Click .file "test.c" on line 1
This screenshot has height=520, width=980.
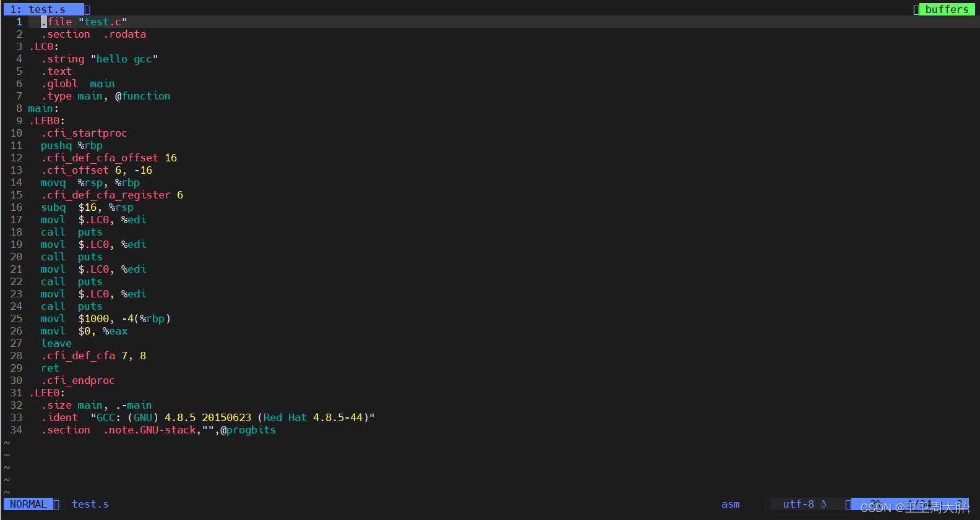(x=84, y=22)
